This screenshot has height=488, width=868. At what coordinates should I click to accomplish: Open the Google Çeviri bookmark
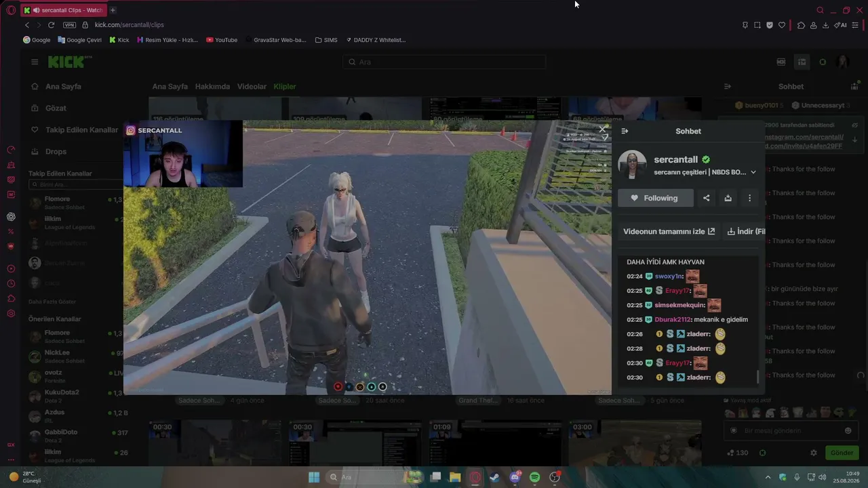pos(79,40)
